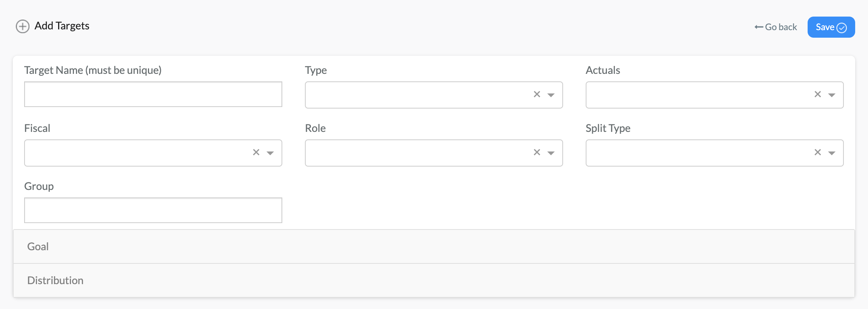The width and height of the screenshot is (868, 309).
Task: Clear the Role field with its X icon
Action: pos(537,152)
